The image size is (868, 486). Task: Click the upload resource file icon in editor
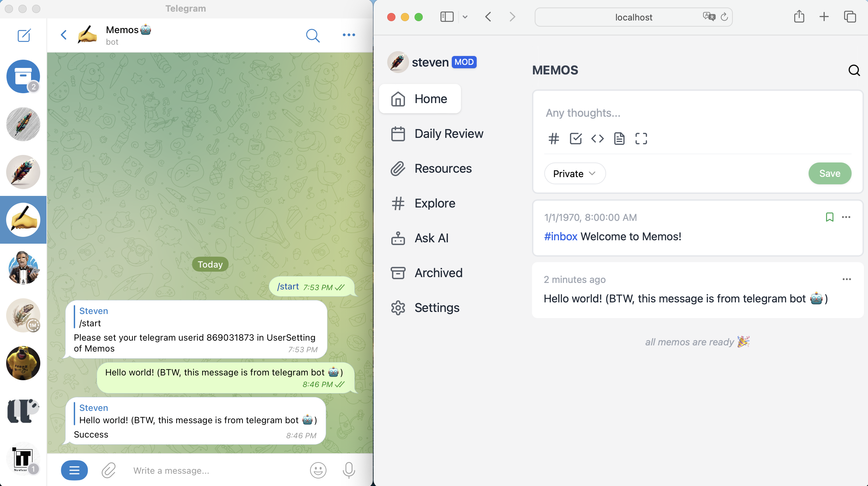619,139
